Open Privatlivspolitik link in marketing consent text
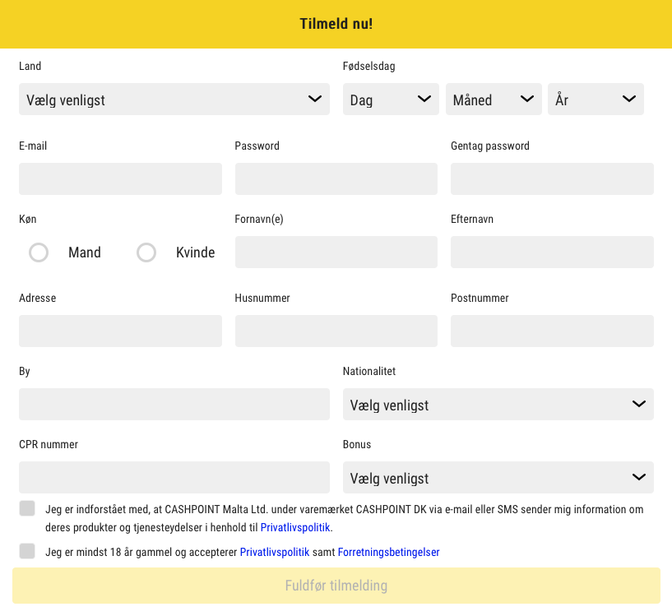 pos(295,528)
